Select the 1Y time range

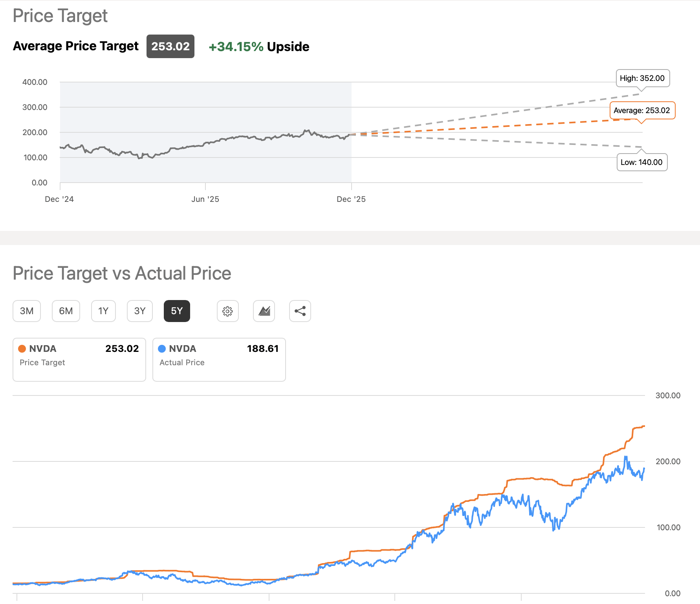(103, 311)
